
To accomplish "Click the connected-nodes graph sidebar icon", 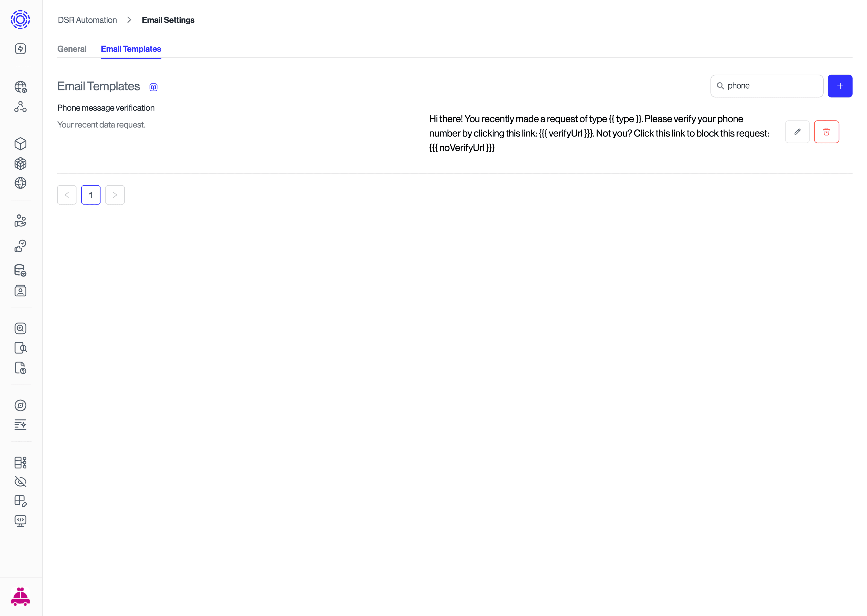I will pos(21,107).
